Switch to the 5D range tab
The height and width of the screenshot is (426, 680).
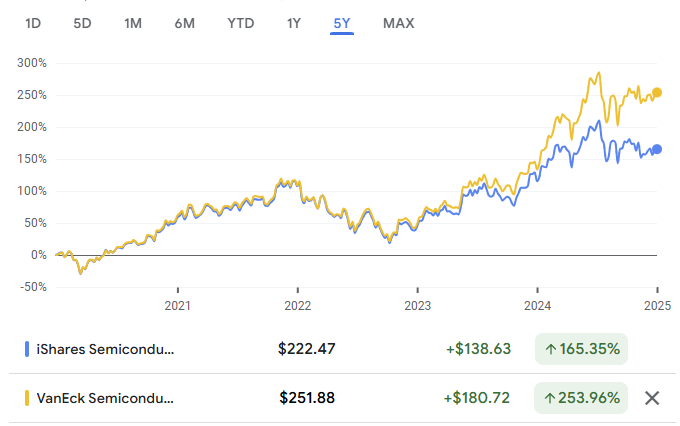click(83, 23)
